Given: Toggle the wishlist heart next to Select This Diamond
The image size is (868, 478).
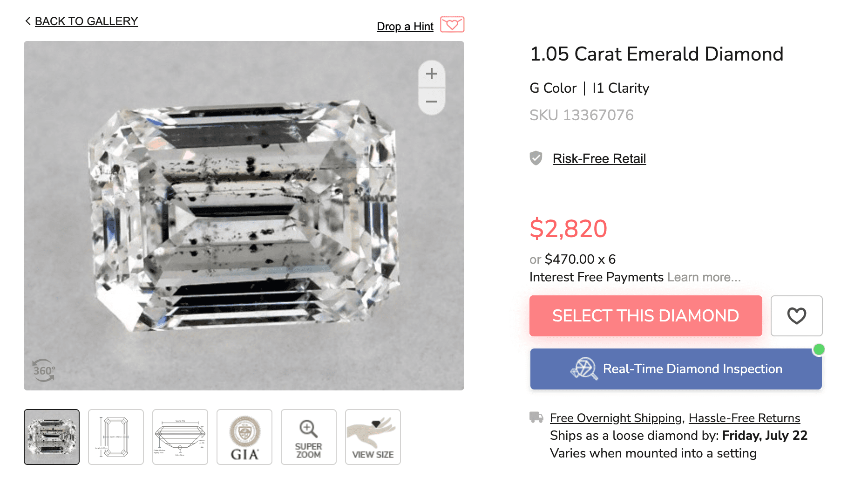Looking at the screenshot, I should pyautogui.click(x=796, y=316).
